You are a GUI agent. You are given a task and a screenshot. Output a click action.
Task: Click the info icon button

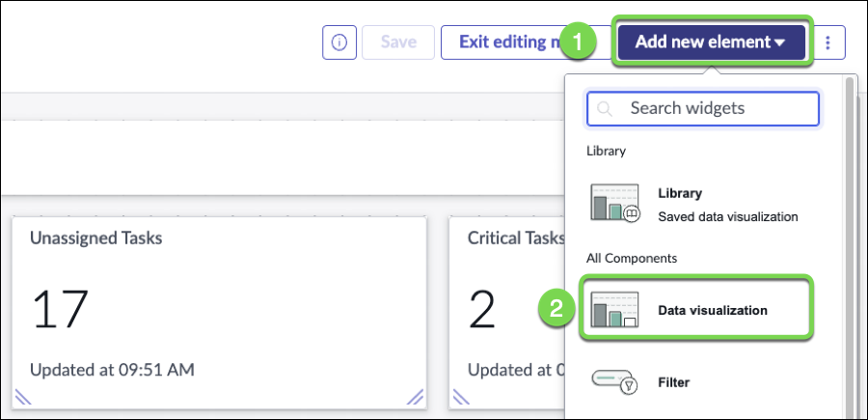[x=339, y=42]
